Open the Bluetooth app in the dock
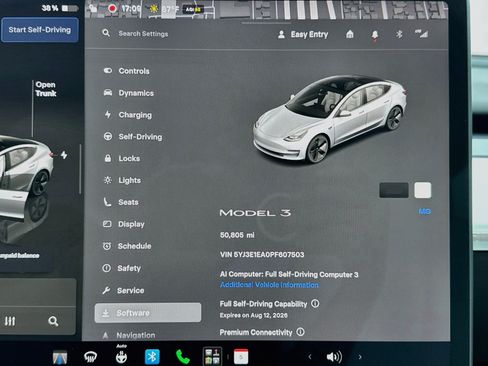 click(x=152, y=357)
